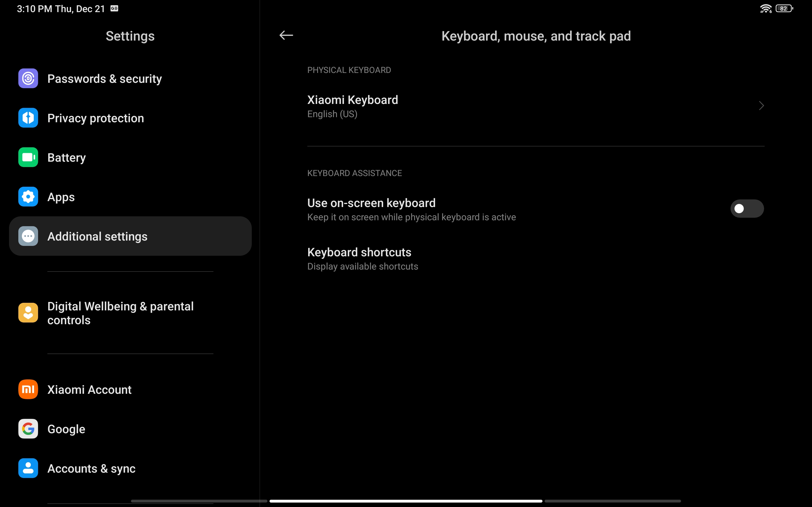Enable the Use on-screen keyboard toggle

point(747,208)
